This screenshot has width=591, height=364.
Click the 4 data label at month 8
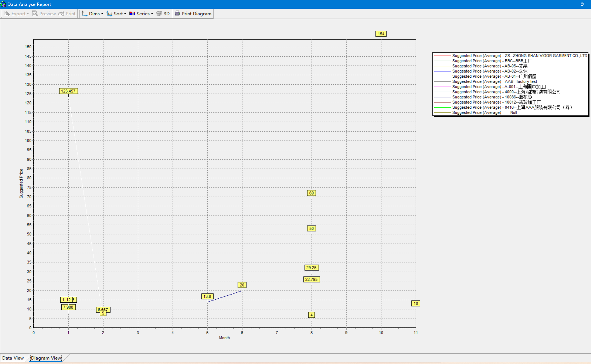click(311, 315)
